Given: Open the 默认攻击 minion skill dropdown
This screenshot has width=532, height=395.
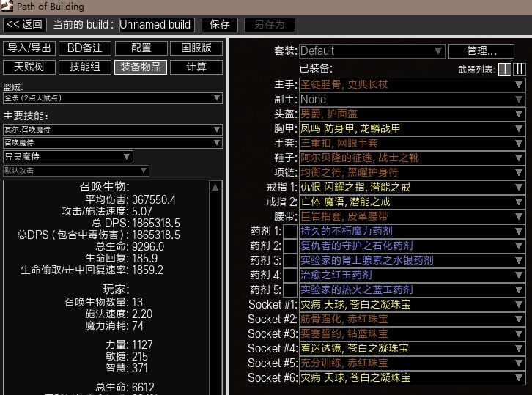Looking at the screenshot, I should tap(76, 170).
